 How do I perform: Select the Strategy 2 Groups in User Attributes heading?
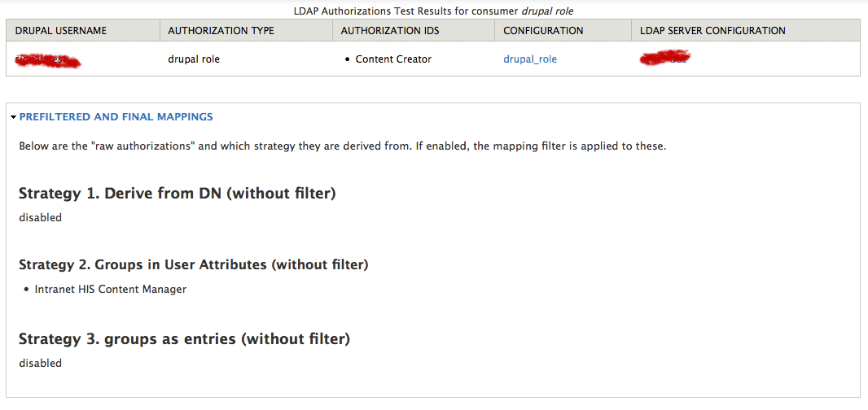(193, 265)
